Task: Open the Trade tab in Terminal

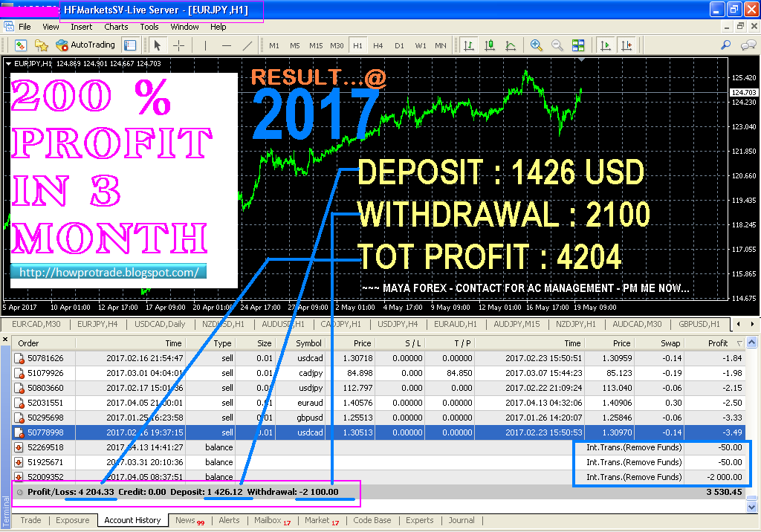Action: (30, 520)
